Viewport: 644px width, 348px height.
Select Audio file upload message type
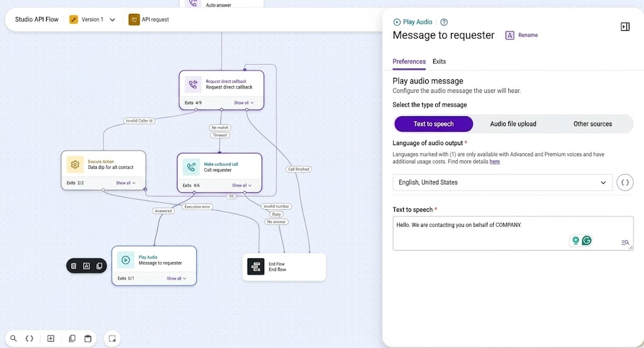(x=513, y=124)
